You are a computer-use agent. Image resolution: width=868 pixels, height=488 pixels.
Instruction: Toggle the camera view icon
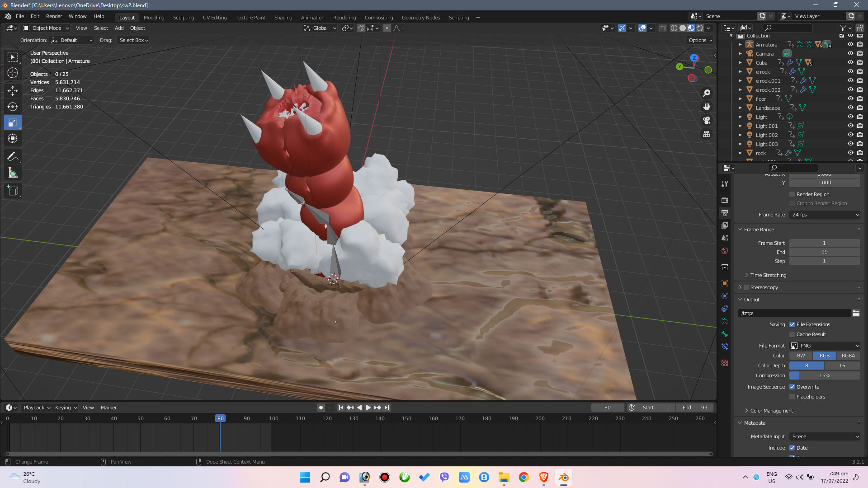tap(706, 120)
